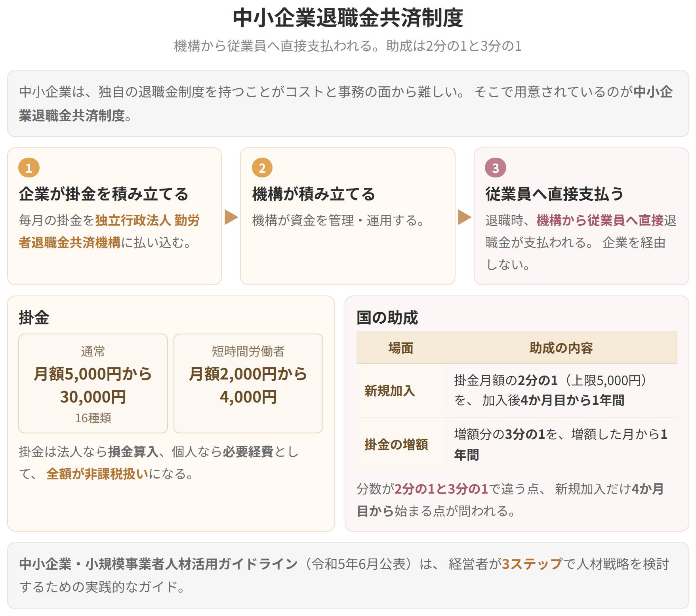Click heading 従業員へ直接支払う
The height and width of the screenshot is (616, 696).
555,194
